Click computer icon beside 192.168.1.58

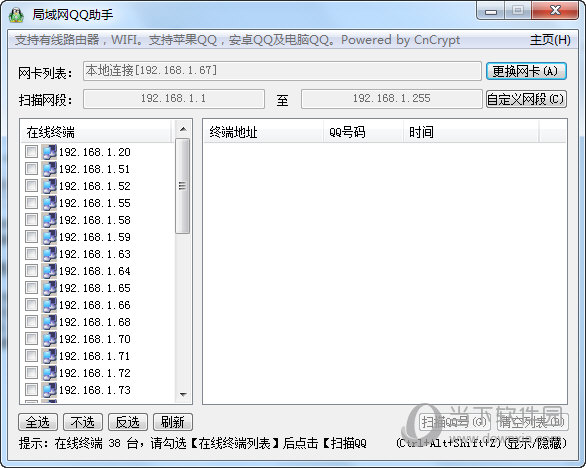49,220
